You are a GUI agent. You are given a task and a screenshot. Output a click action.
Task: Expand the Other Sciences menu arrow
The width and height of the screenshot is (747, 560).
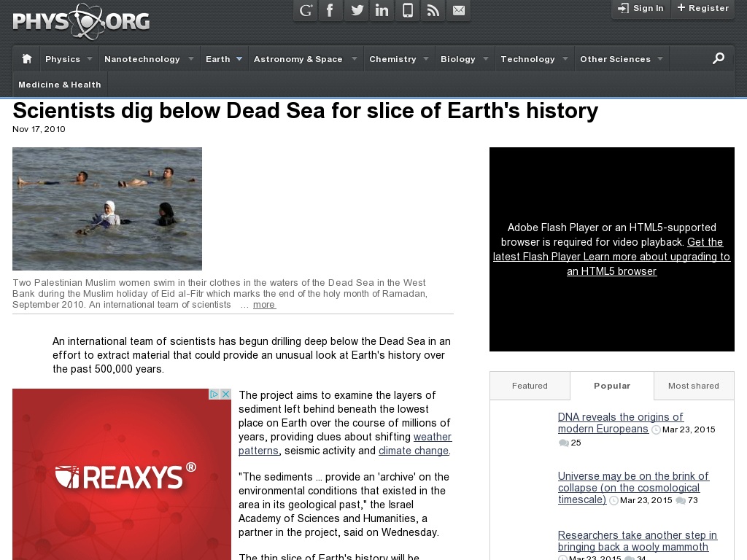point(660,58)
